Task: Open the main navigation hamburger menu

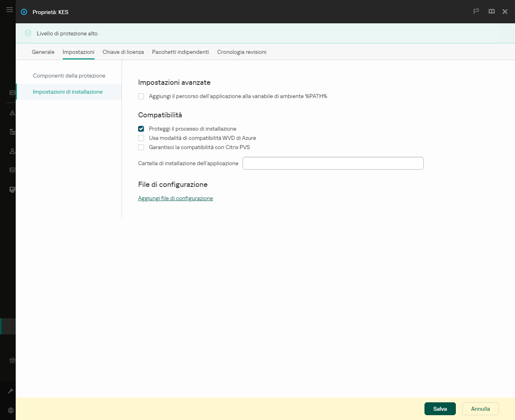Action: click(9, 10)
